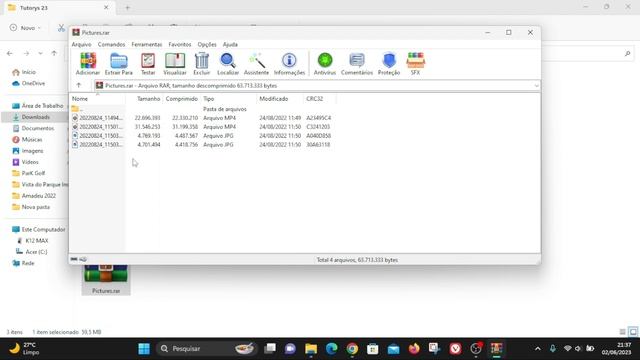Sort list by Comprimido column

pyautogui.click(x=182, y=99)
